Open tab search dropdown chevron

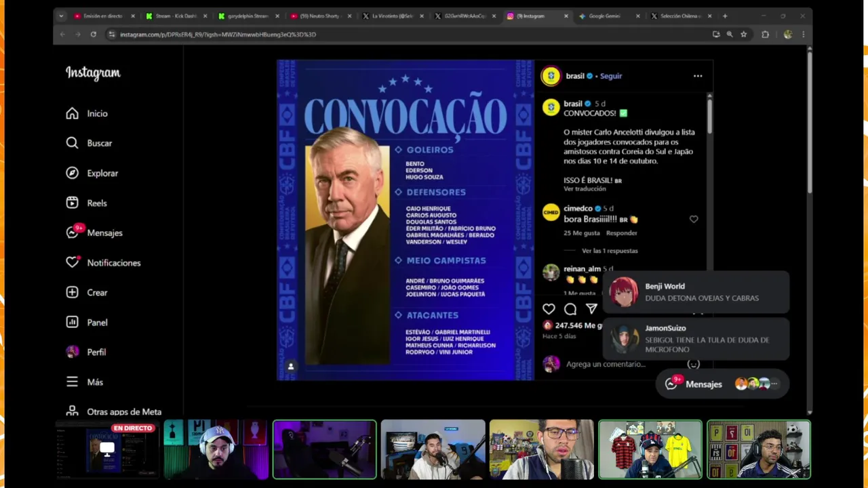click(x=61, y=16)
